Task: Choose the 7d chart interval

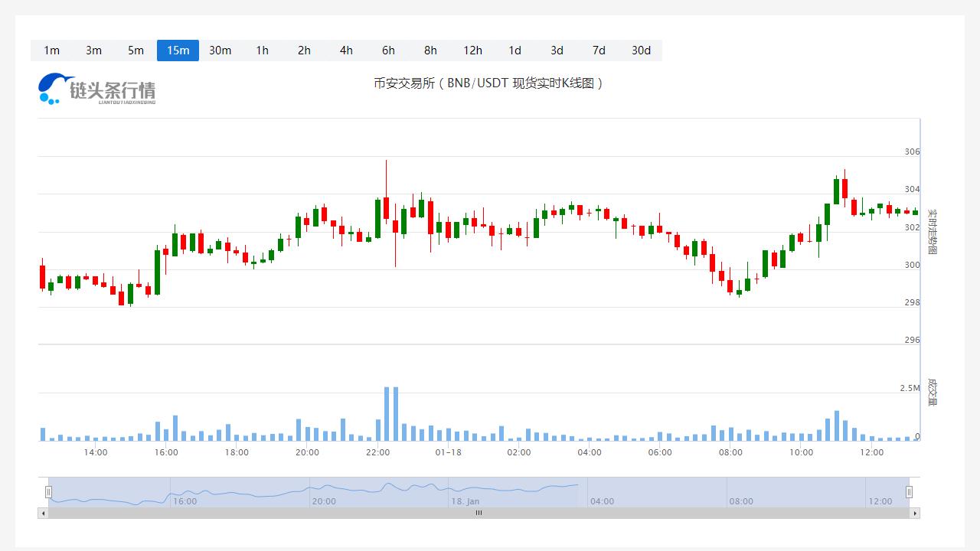Action: tap(599, 51)
